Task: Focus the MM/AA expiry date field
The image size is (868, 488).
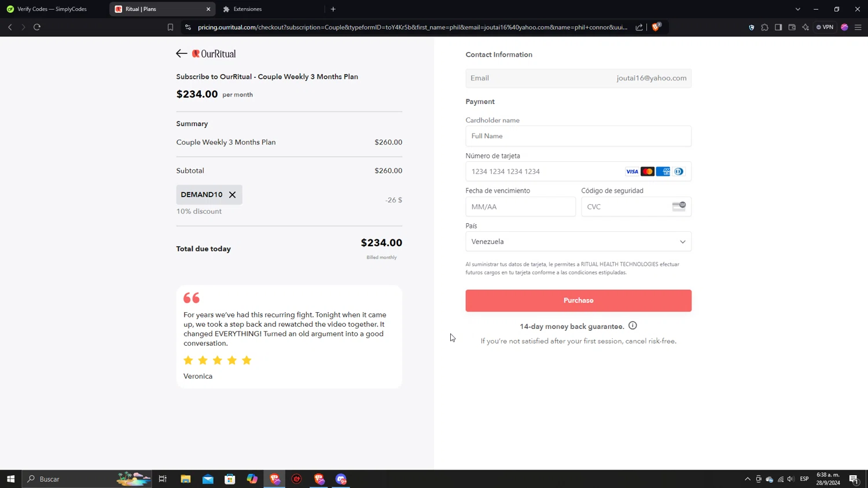Action: point(520,206)
